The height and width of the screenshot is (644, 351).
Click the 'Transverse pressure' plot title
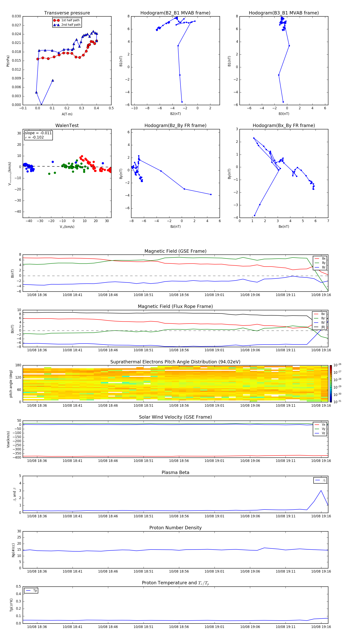coord(67,13)
